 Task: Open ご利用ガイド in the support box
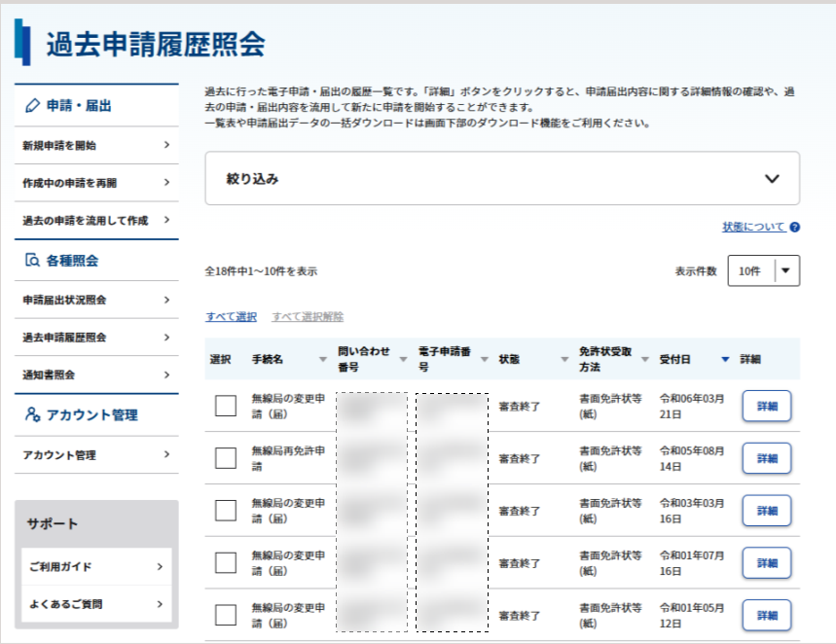pyautogui.click(x=96, y=567)
